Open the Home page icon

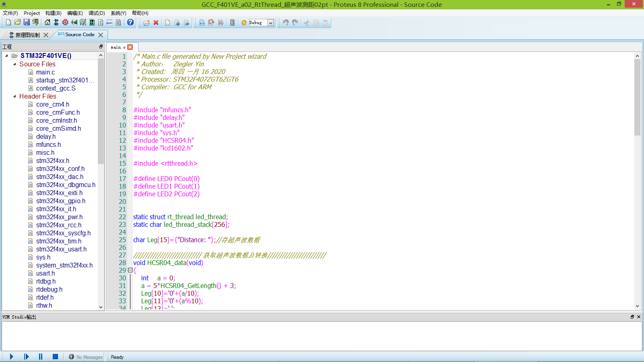pyautogui.click(x=47, y=23)
